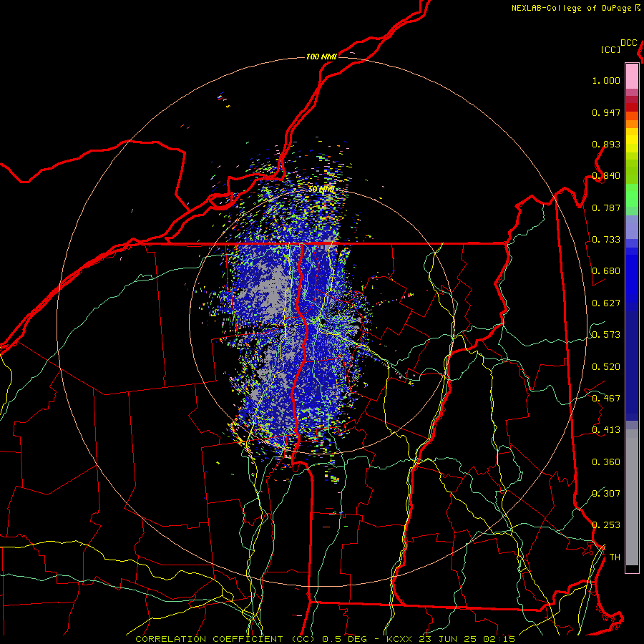Click the 0.840 color scale value

click(x=606, y=176)
